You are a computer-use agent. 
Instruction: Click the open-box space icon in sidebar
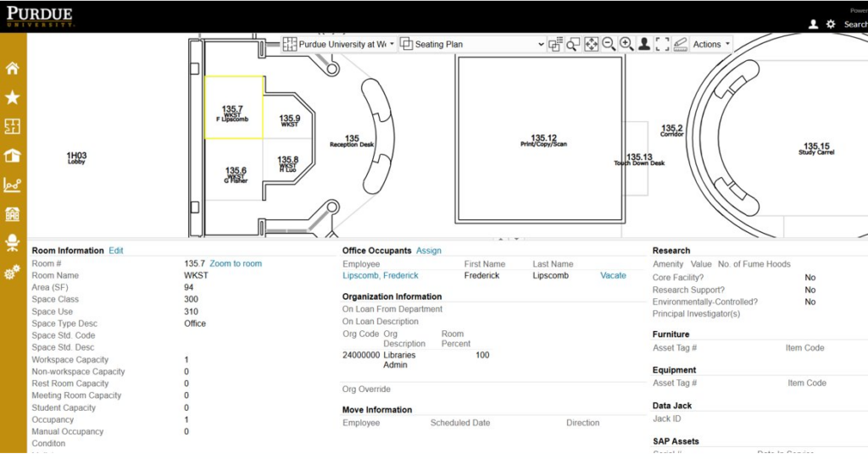(x=12, y=155)
